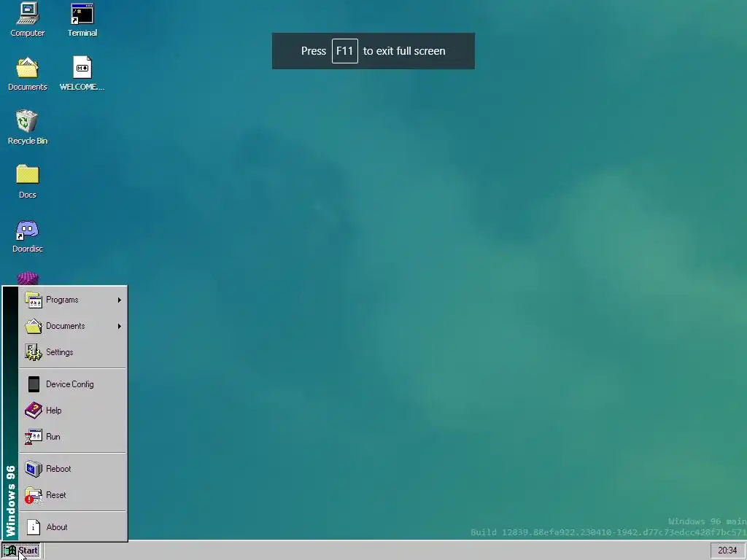The width and height of the screenshot is (747, 560).
Task: Click the Programs icon in Start menu
Action: pos(34,300)
